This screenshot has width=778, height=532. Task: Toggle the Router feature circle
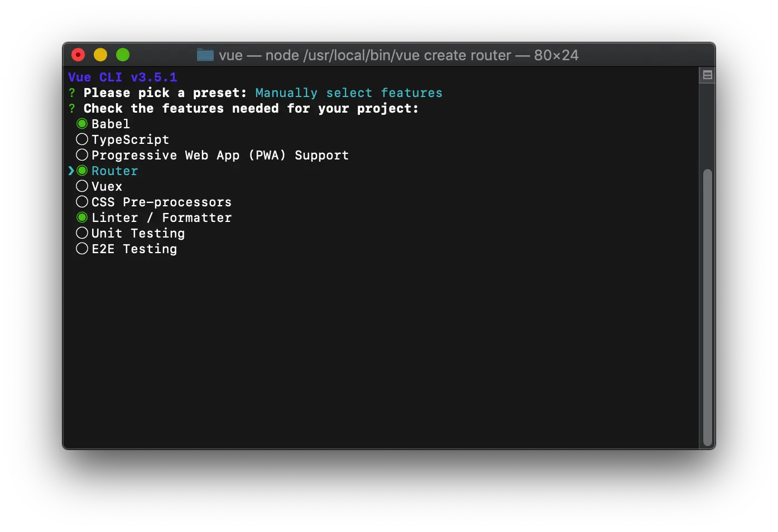[x=82, y=171]
